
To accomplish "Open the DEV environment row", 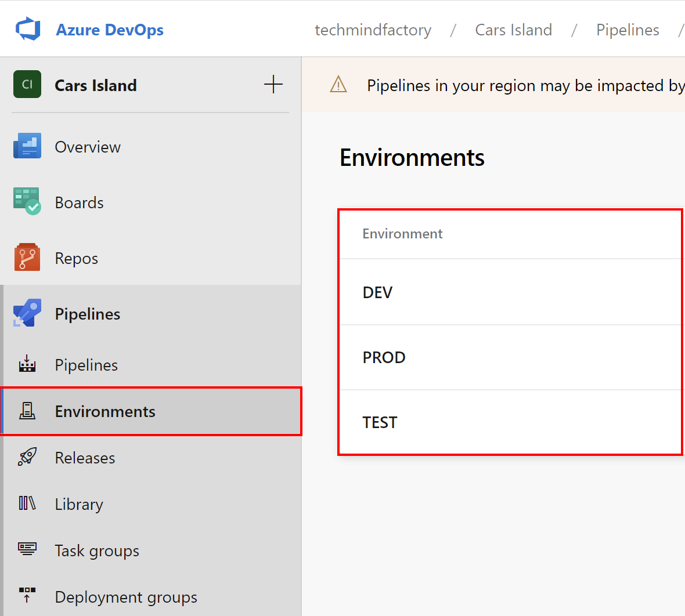I will pyautogui.click(x=510, y=292).
